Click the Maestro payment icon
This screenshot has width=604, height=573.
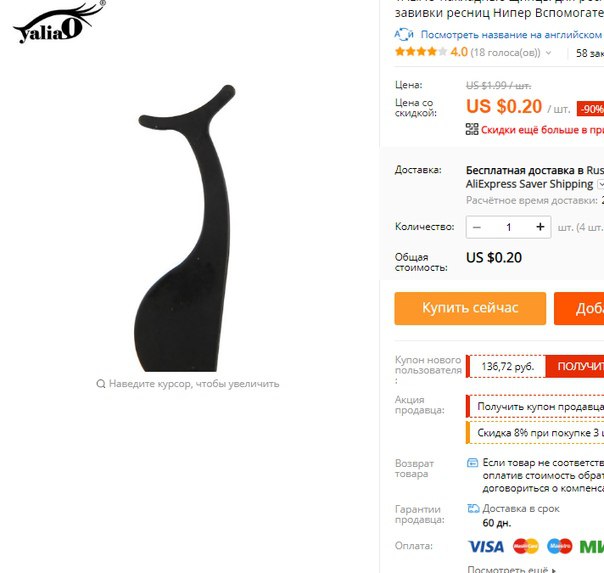(560, 546)
